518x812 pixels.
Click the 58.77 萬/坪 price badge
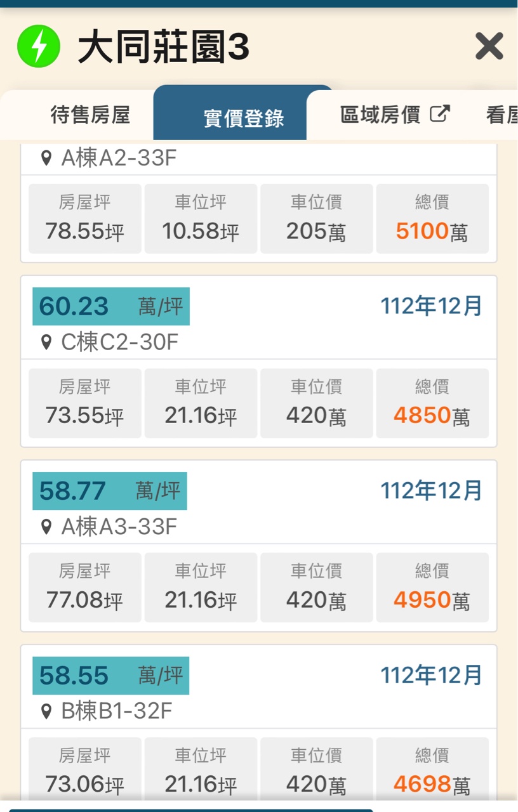click(110, 491)
